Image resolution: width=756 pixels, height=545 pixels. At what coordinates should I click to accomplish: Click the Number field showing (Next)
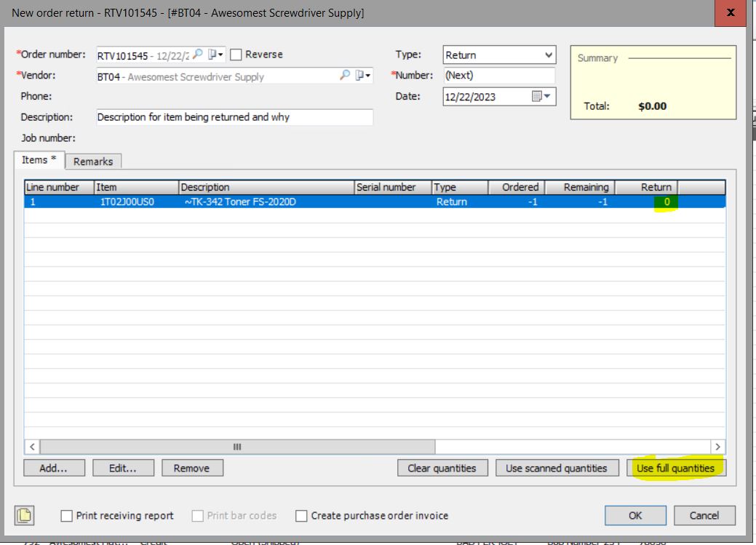499,76
